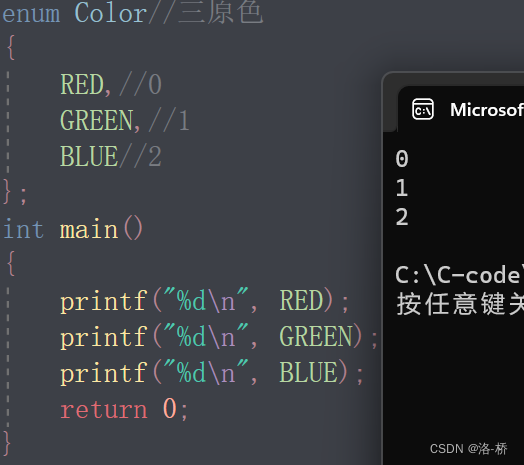The image size is (524, 465).
Task: Click BLUE argument in third printf
Action: pyautogui.click(x=308, y=372)
